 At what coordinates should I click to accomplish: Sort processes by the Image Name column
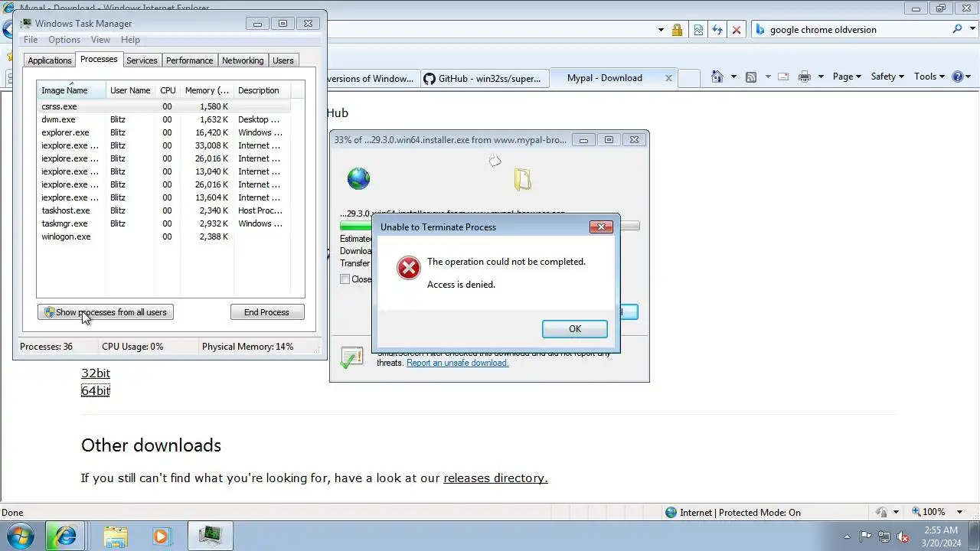pos(71,90)
